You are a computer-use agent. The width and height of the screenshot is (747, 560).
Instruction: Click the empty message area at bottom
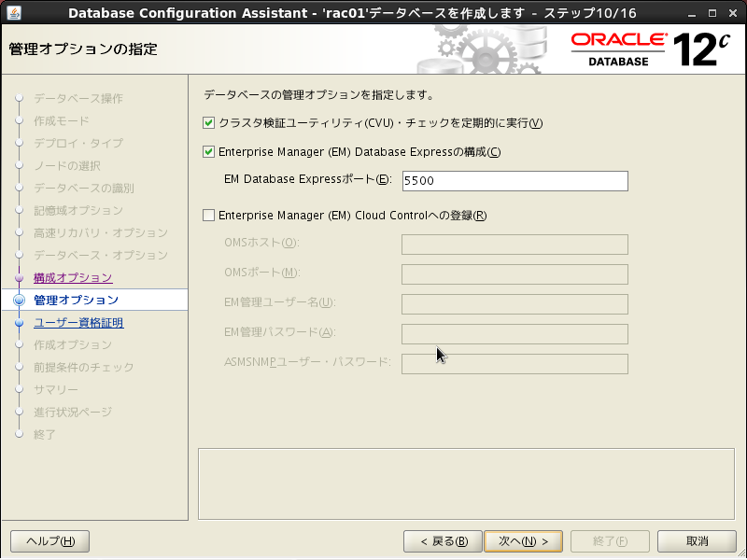click(x=466, y=483)
